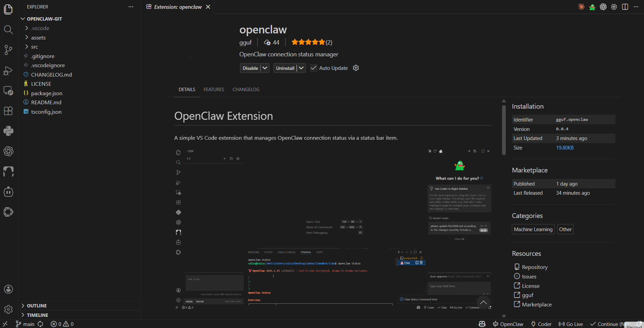
Task: Open Run and Debug view icon
Action: click(x=8, y=71)
